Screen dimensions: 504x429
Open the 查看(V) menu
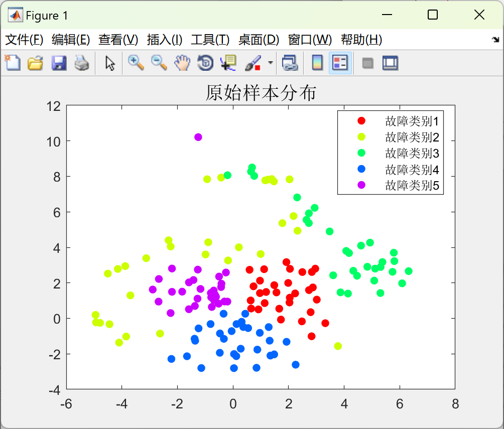(118, 40)
